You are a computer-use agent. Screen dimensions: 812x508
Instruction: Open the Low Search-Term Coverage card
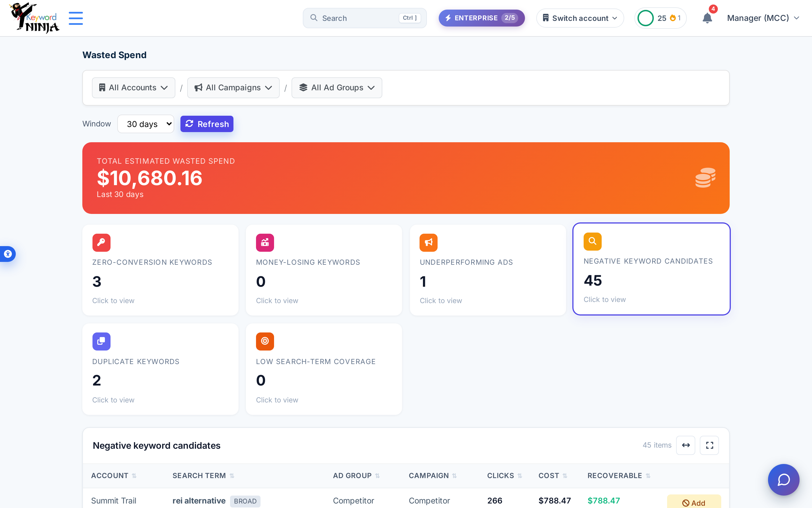(324, 369)
